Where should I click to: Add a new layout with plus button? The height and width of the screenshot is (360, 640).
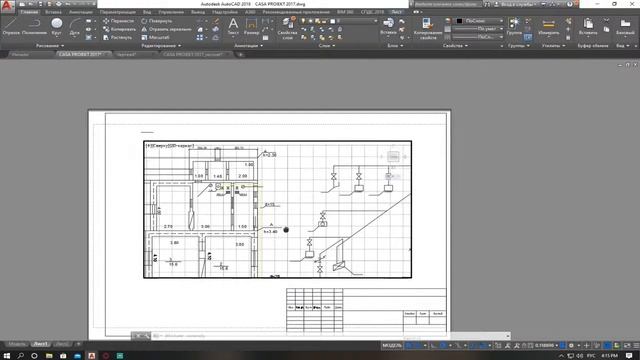78,344
